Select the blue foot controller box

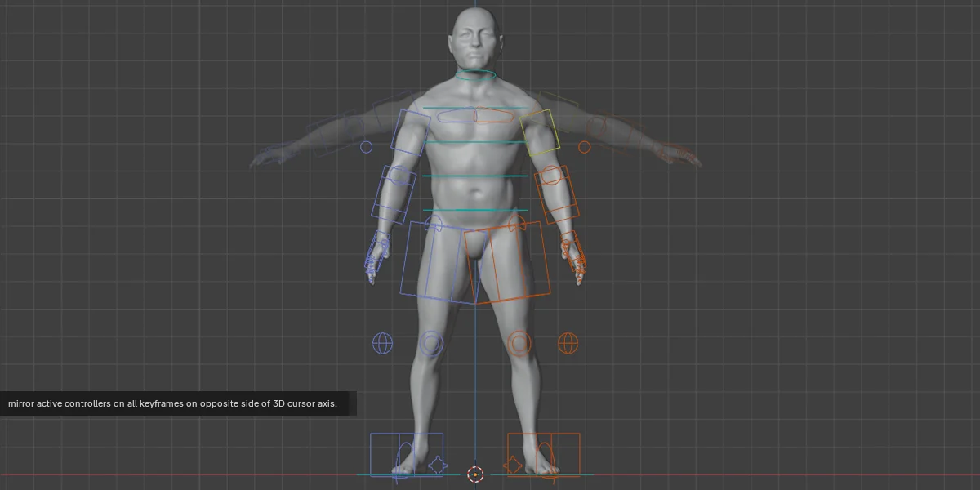(x=406, y=454)
